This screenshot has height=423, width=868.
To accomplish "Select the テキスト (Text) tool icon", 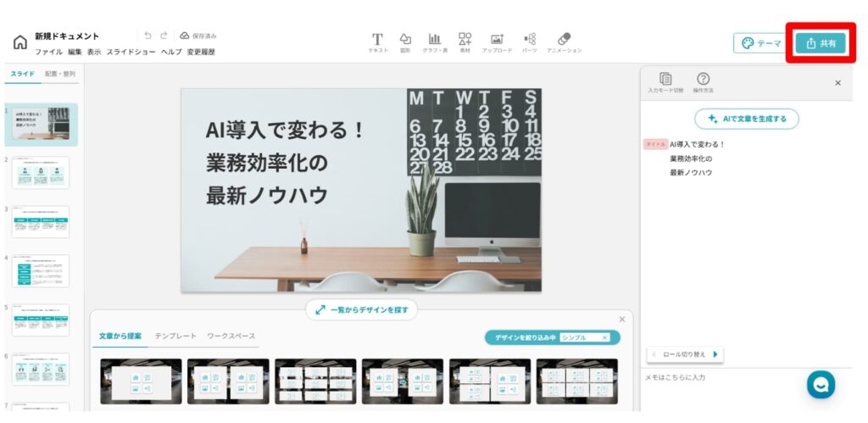I will pos(377,40).
